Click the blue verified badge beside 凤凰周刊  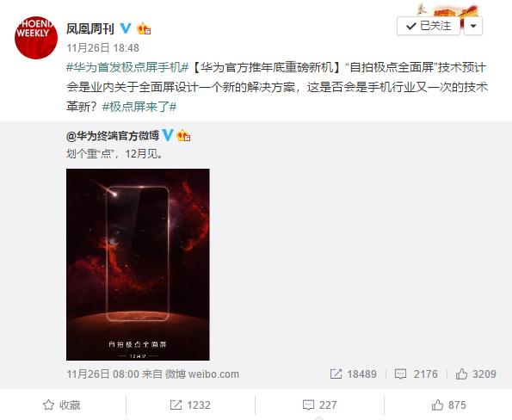pyautogui.click(x=126, y=28)
